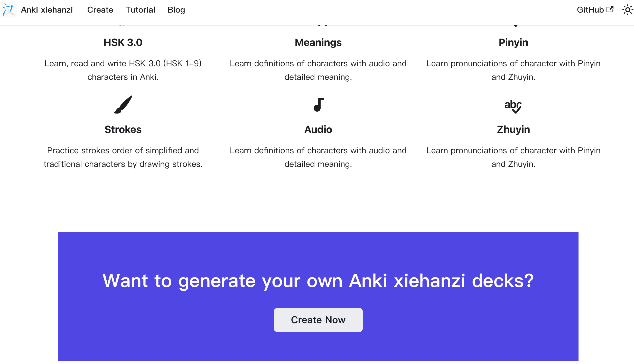Click the Anki xiehanzi site title

click(47, 10)
